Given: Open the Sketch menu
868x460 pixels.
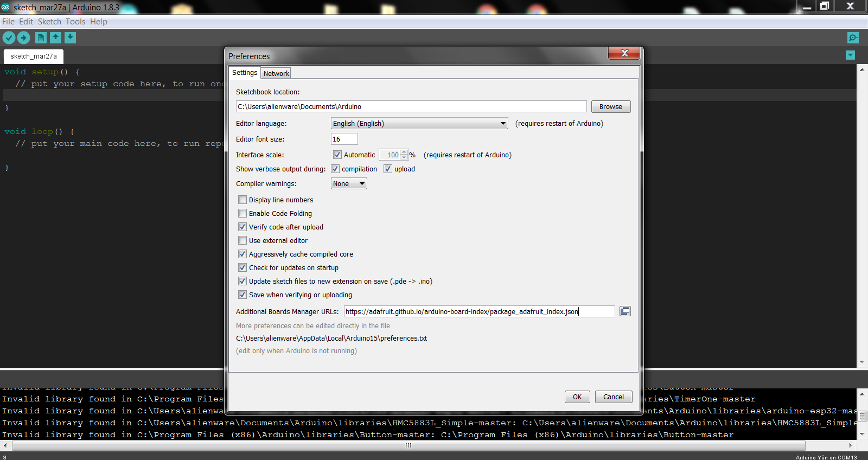Looking at the screenshot, I should [49, 22].
